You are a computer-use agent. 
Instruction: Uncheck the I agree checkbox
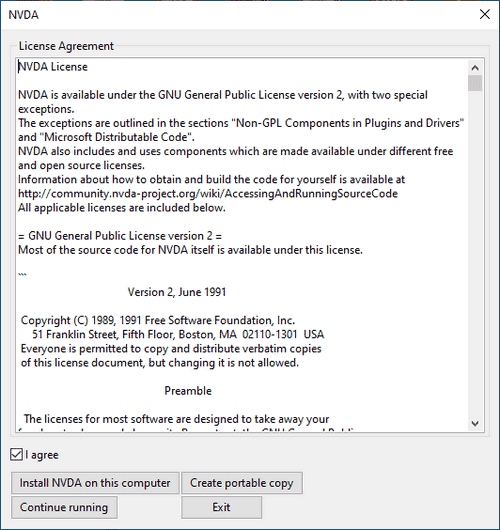[x=16, y=455]
